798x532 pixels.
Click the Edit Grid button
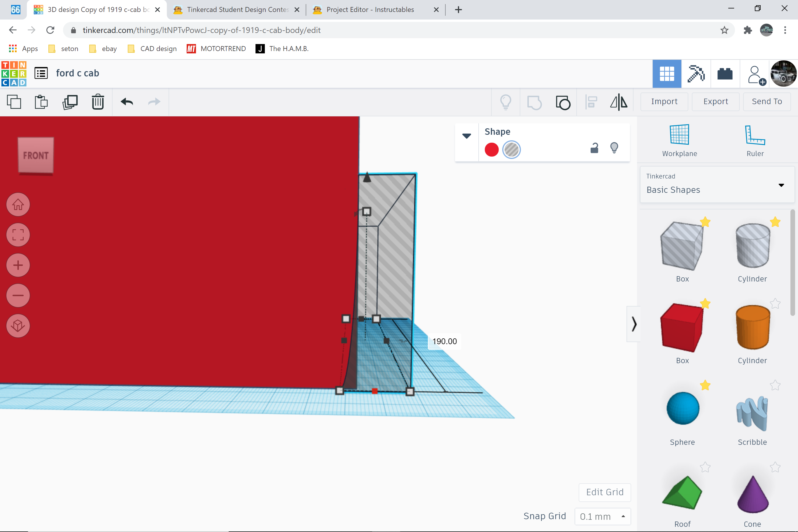point(605,492)
